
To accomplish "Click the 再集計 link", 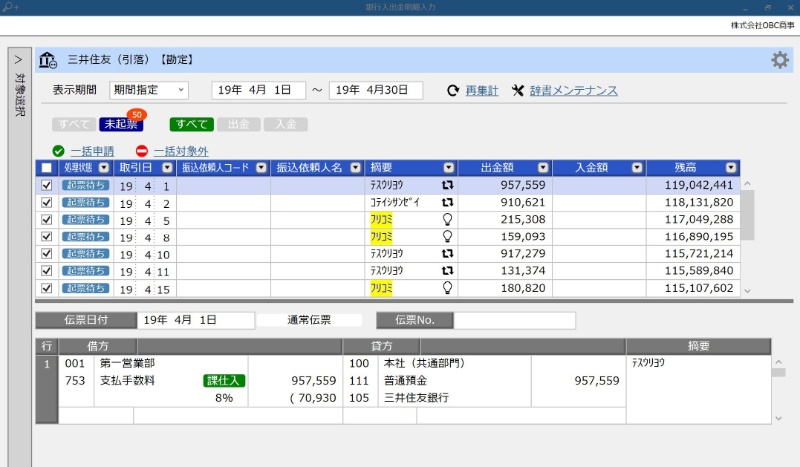I will point(482,91).
